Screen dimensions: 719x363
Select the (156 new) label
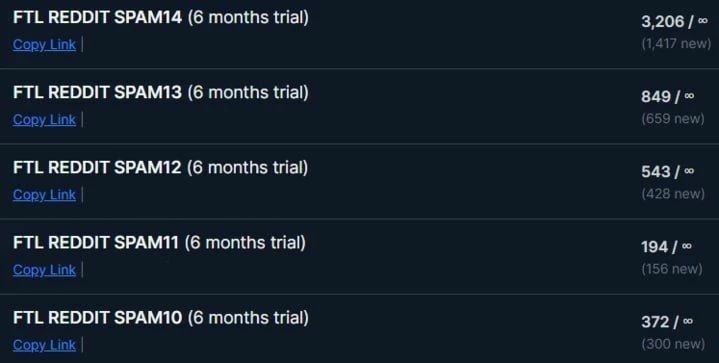[672, 269]
